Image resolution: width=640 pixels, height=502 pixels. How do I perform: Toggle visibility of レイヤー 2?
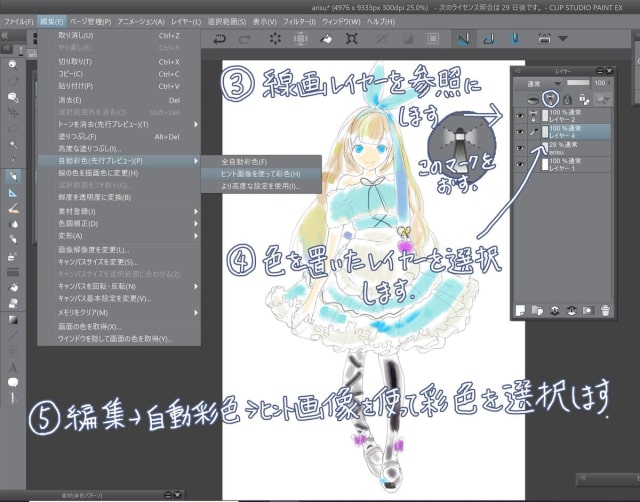pyautogui.click(x=520, y=116)
